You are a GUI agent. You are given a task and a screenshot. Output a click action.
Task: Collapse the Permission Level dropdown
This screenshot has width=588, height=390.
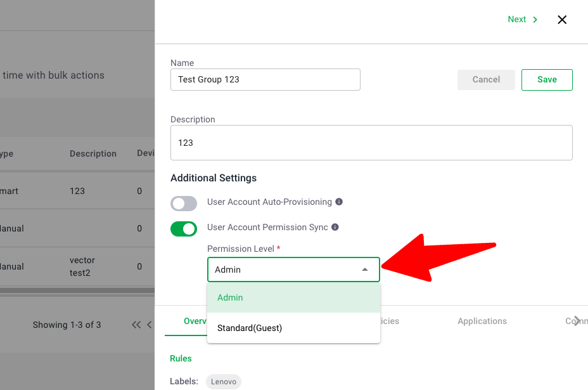point(364,270)
